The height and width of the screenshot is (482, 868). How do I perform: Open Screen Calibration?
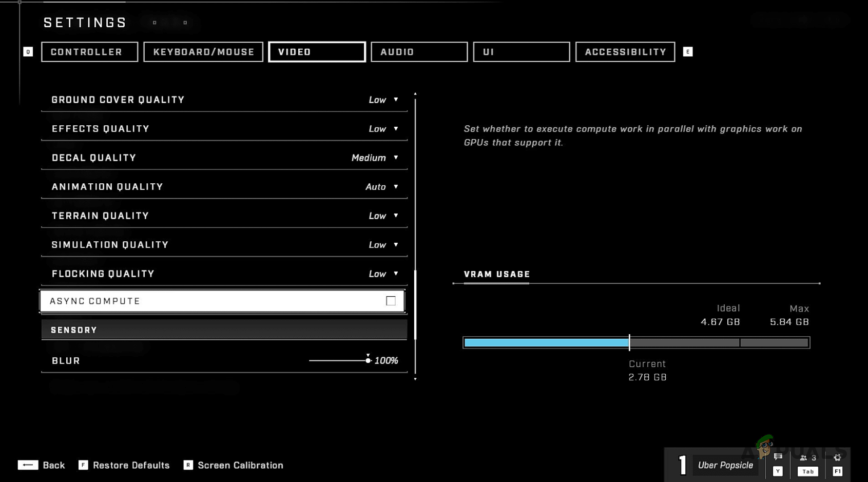(x=240, y=465)
